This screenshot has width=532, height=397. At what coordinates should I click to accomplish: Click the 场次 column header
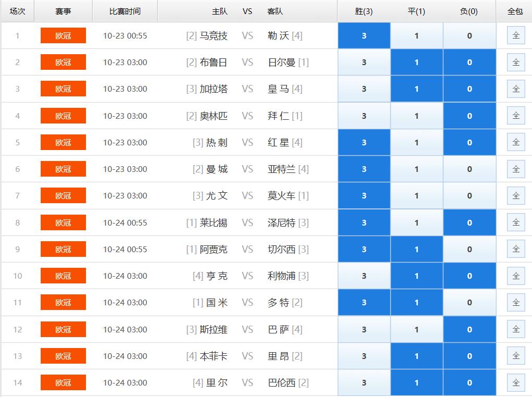point(17,11)
